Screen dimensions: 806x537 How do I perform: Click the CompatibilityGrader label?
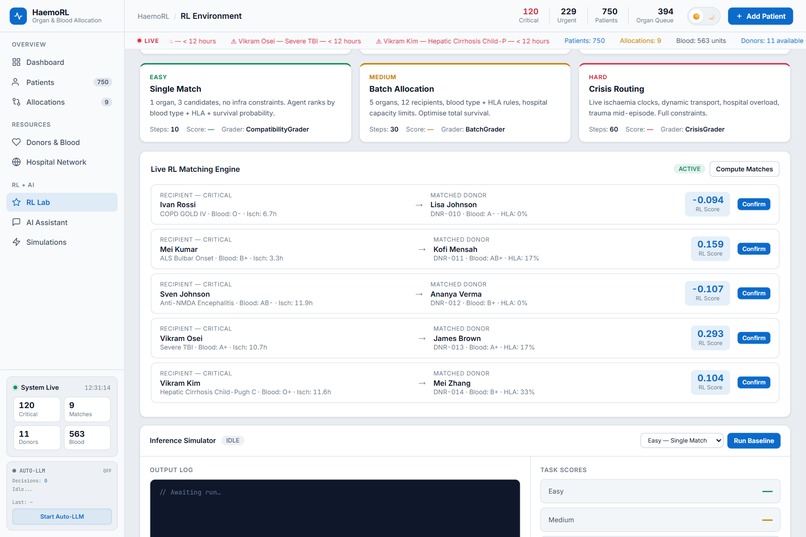point(278,129)
